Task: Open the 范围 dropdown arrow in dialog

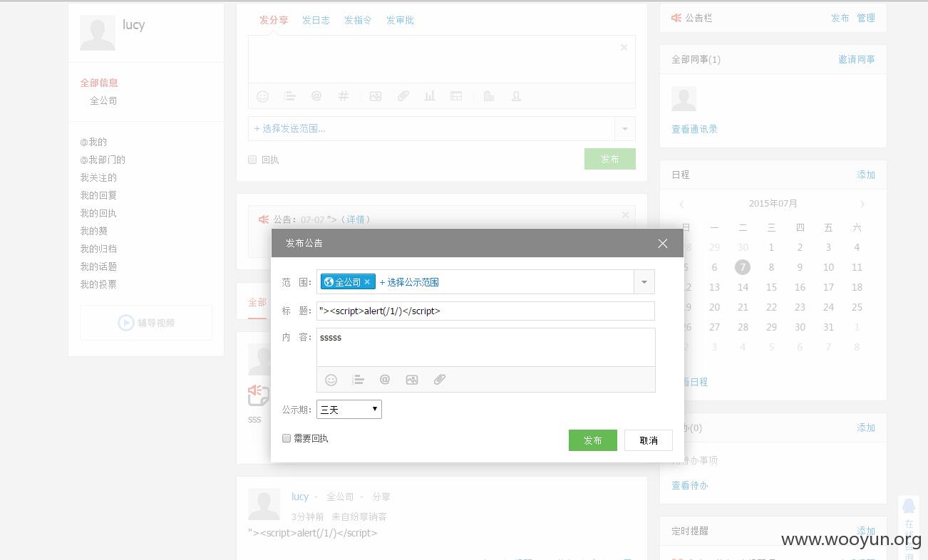Action: point(644,282)
